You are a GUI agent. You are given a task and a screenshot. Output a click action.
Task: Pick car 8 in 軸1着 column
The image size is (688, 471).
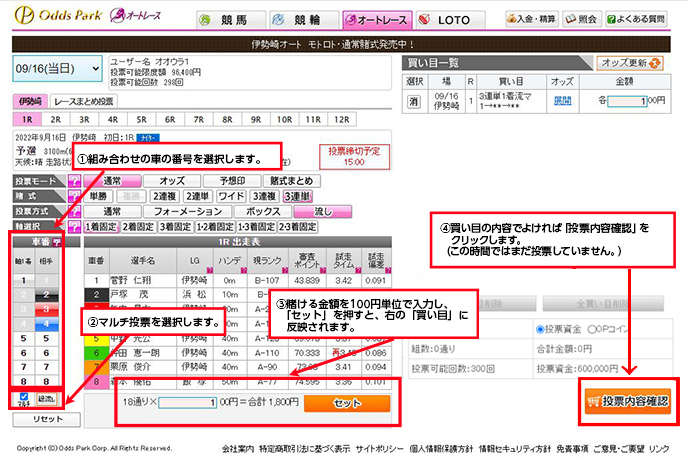click(24, 381)
